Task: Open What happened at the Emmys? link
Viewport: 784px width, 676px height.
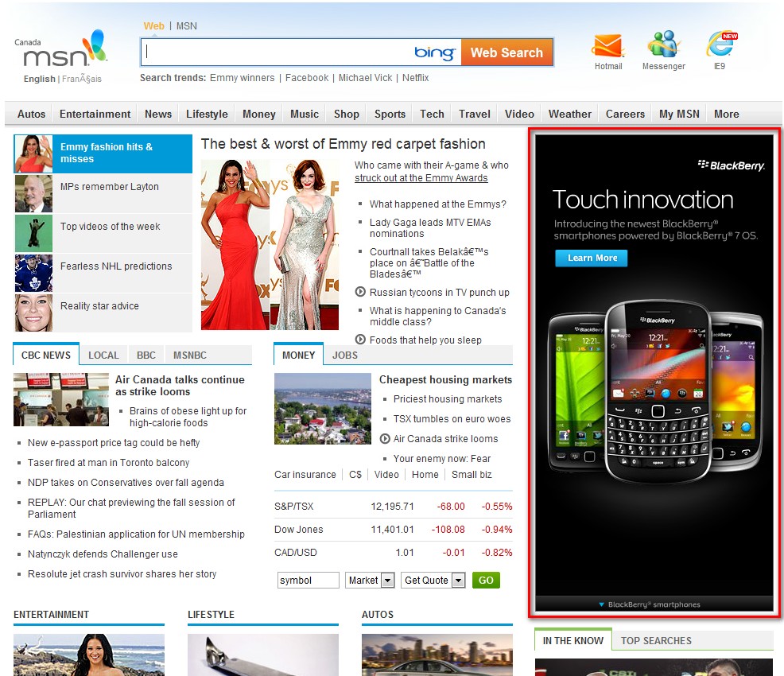Action: coord(437,204)
